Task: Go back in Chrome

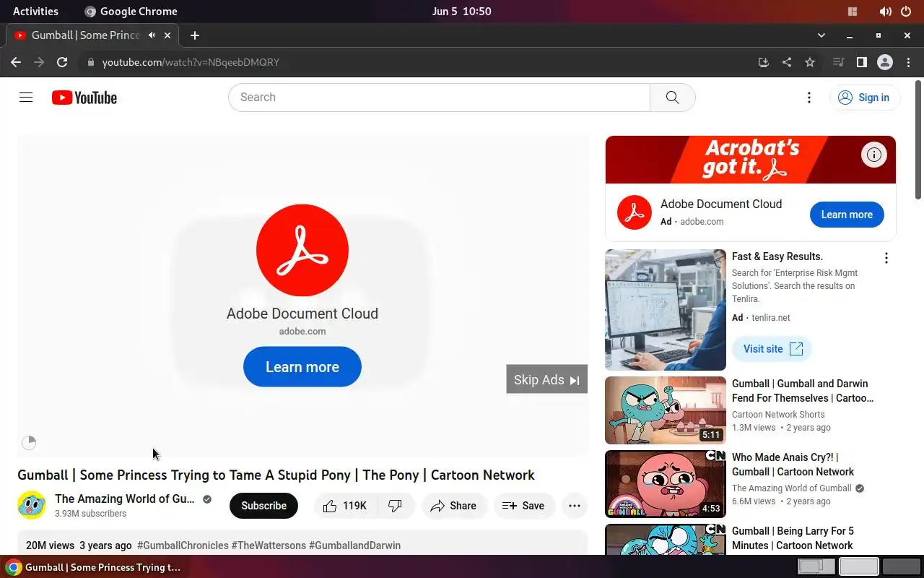Action: [x=16, y=62]
